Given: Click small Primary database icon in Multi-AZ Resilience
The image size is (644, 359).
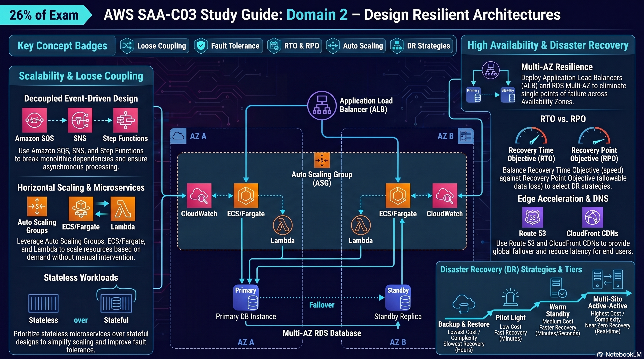Looking at the screenshot, I should (473, 95).
